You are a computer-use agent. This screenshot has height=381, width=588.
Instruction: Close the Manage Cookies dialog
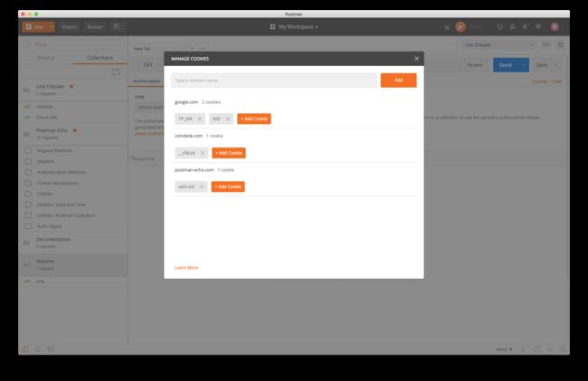[416, 59]
